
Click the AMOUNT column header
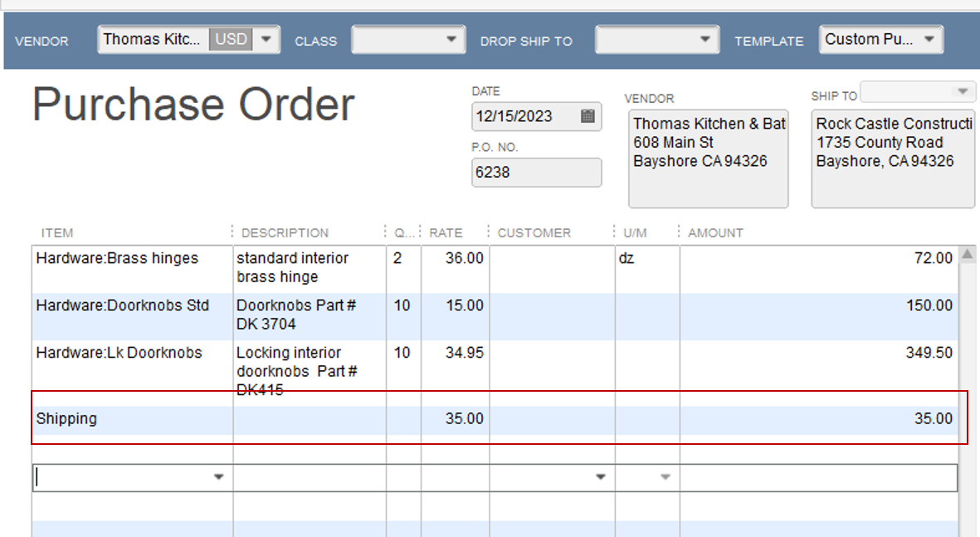click(x=715, y=233)
